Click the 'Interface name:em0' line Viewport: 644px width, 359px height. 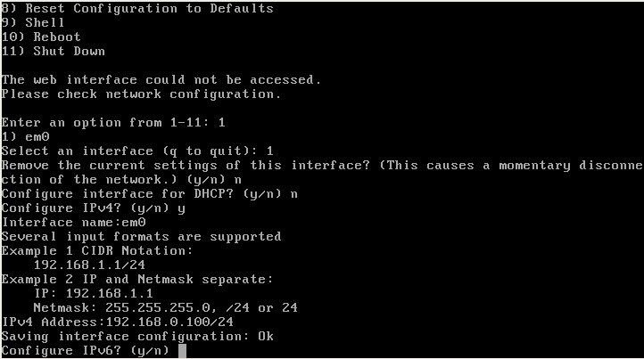point(73,222)
